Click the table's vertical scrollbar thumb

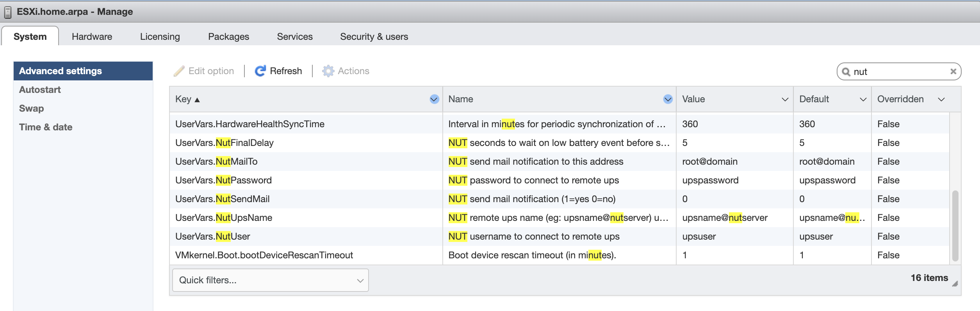955,226
